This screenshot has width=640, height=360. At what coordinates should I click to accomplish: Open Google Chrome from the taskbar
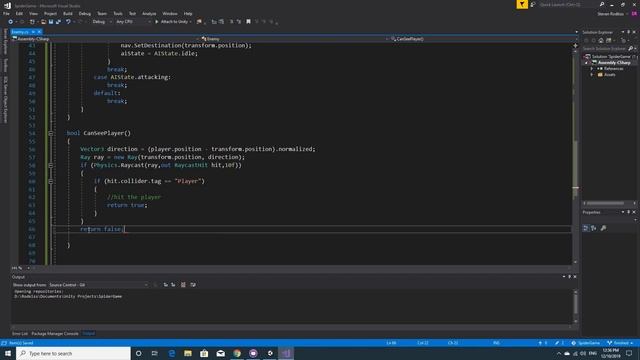[x=237, y=353]
